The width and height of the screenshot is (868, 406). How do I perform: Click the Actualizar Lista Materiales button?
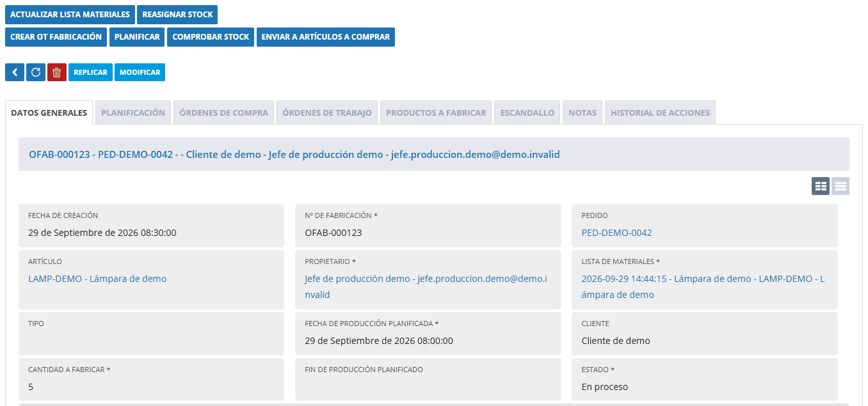[70, 15]
